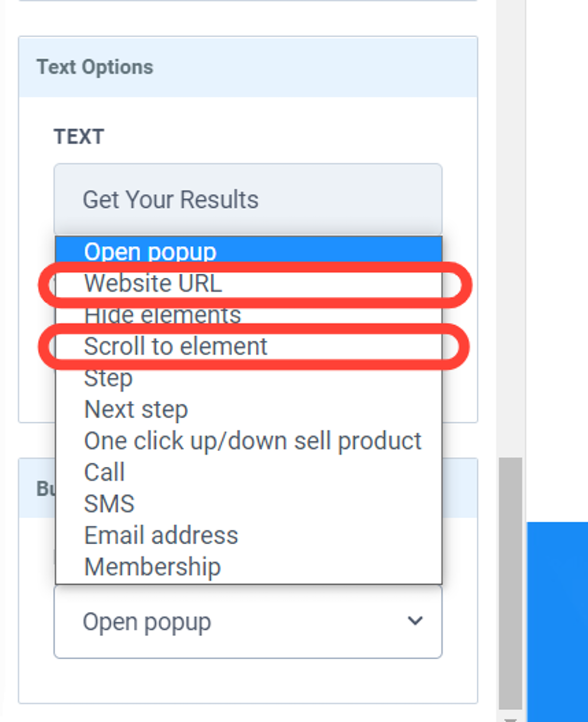Viewport: 588px width, 722px height.
Task: Click the TEXT field label
Action: [79, 137]
